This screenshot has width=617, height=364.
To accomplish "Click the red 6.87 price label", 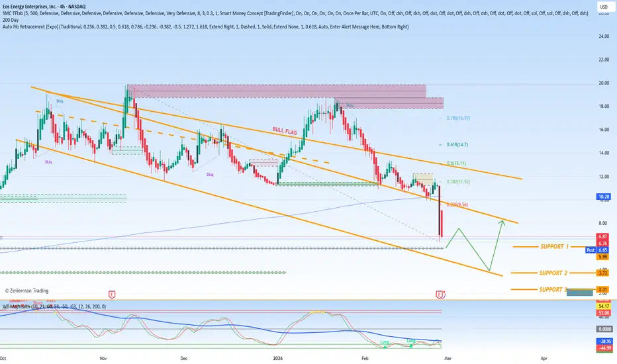I will point(603,236).
